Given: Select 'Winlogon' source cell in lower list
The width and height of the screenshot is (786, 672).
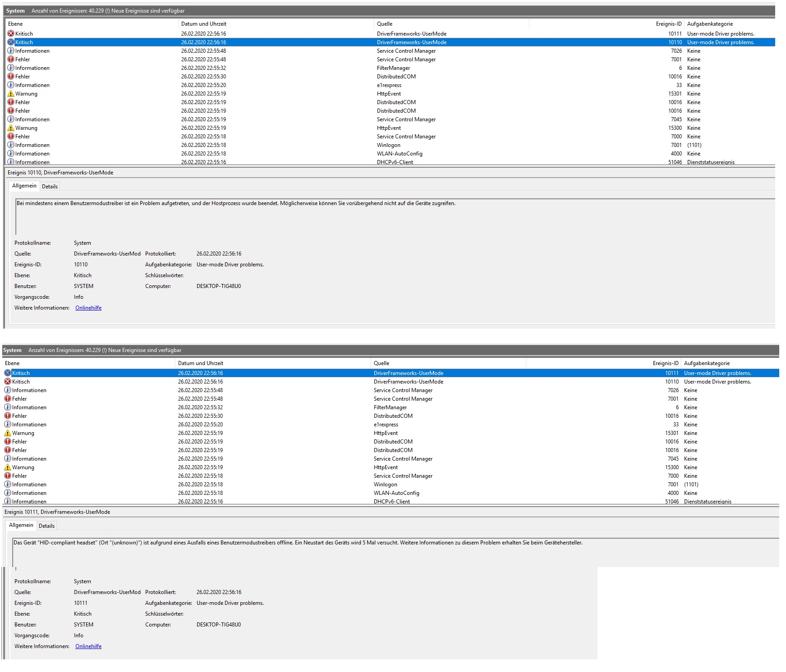Looking at the screenshot, I should pyautogui.click(x=386, y=485).
